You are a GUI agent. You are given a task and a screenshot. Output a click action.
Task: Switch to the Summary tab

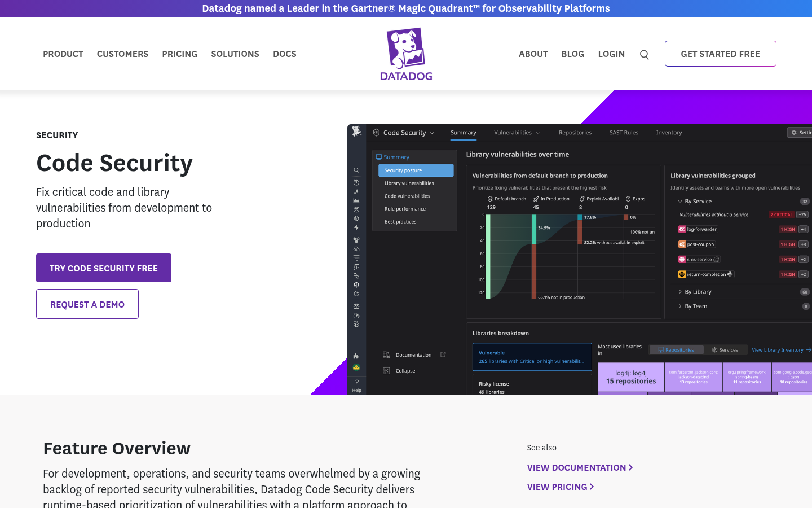[464, 133]
